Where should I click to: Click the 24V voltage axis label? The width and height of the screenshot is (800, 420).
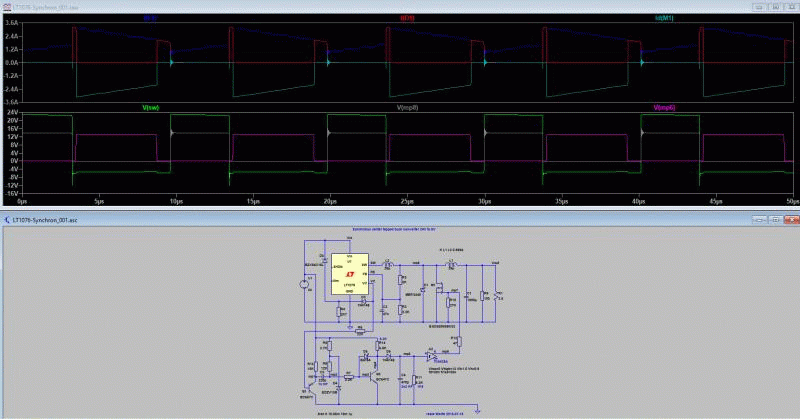12,112
